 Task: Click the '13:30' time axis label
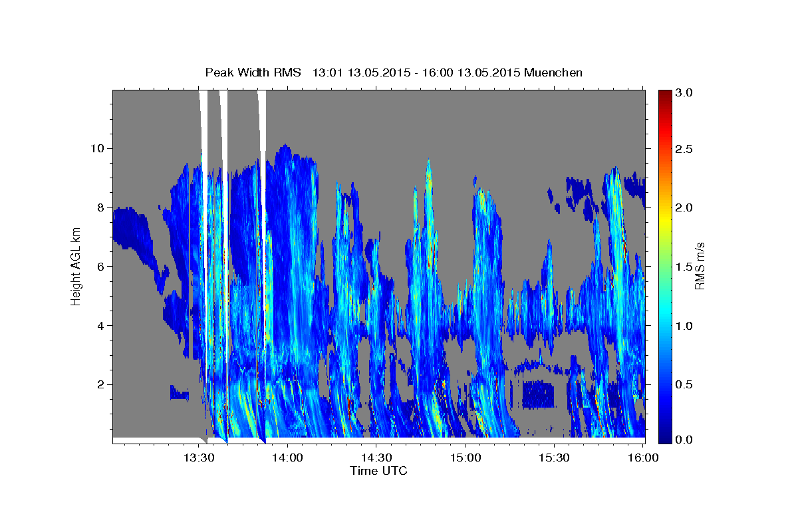coord(198,458)
